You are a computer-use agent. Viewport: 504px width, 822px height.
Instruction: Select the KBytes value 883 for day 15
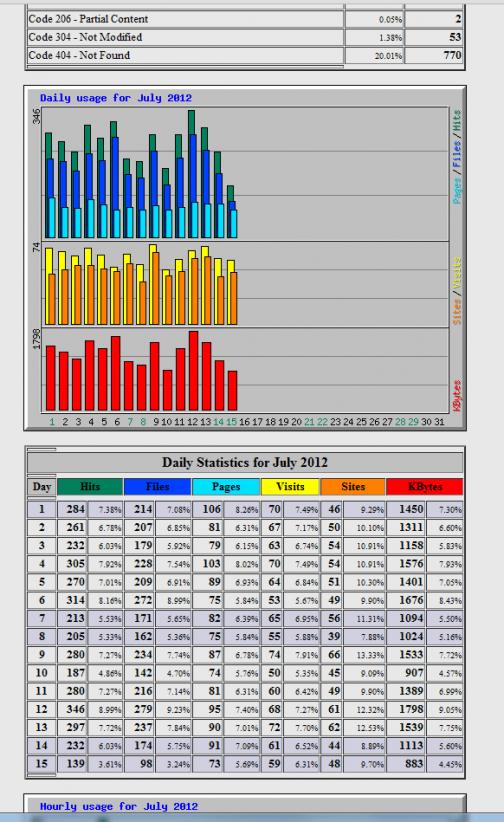(414, 764)
